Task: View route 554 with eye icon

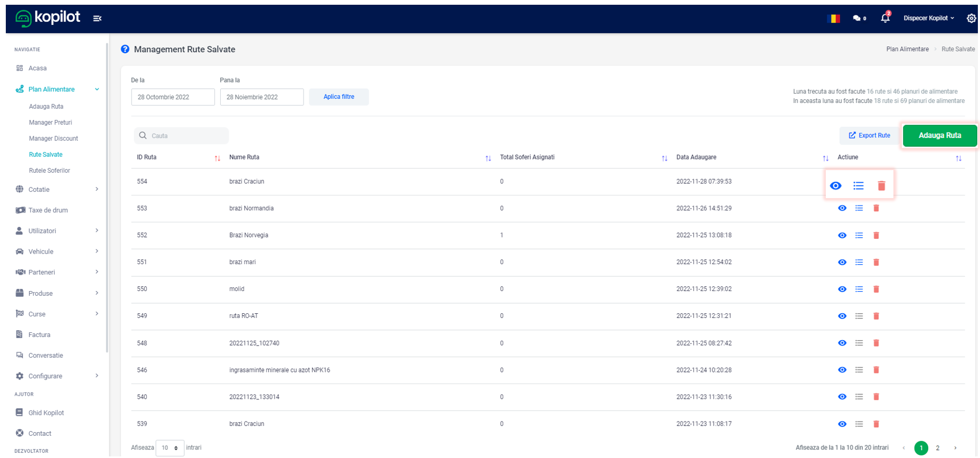Action: (x=835, y=186)
